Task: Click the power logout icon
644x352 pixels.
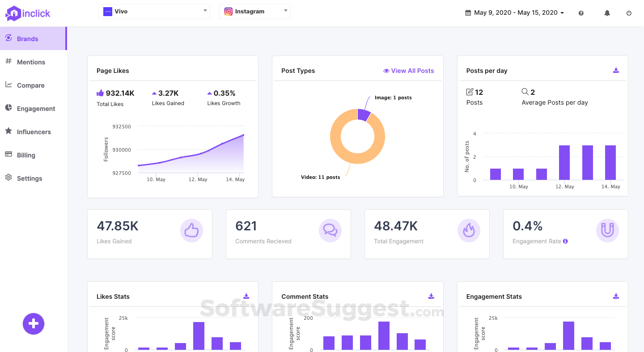Action: click(629, 13)
